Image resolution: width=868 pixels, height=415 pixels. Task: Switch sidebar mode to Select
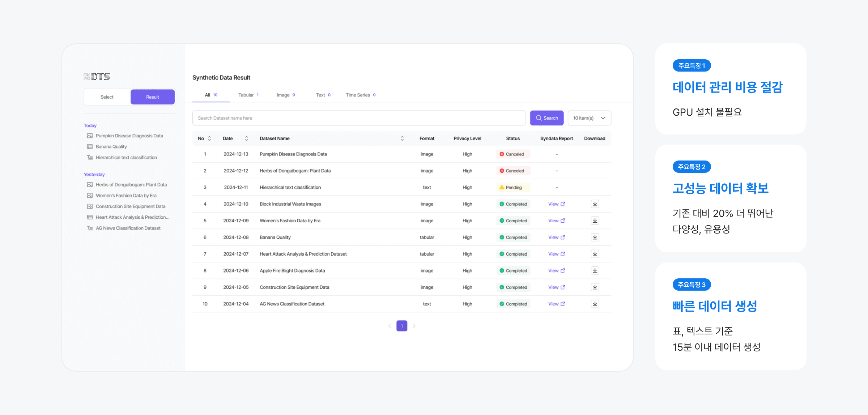click(x=107, y=97)
